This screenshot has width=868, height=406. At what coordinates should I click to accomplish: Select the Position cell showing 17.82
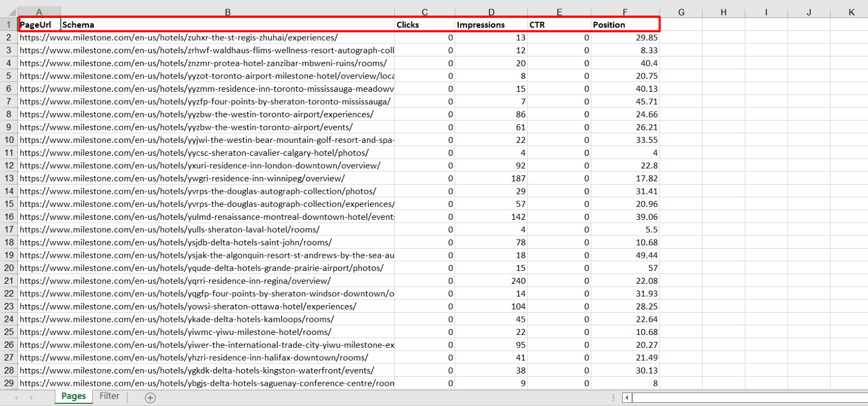click(x=625, y=178)
